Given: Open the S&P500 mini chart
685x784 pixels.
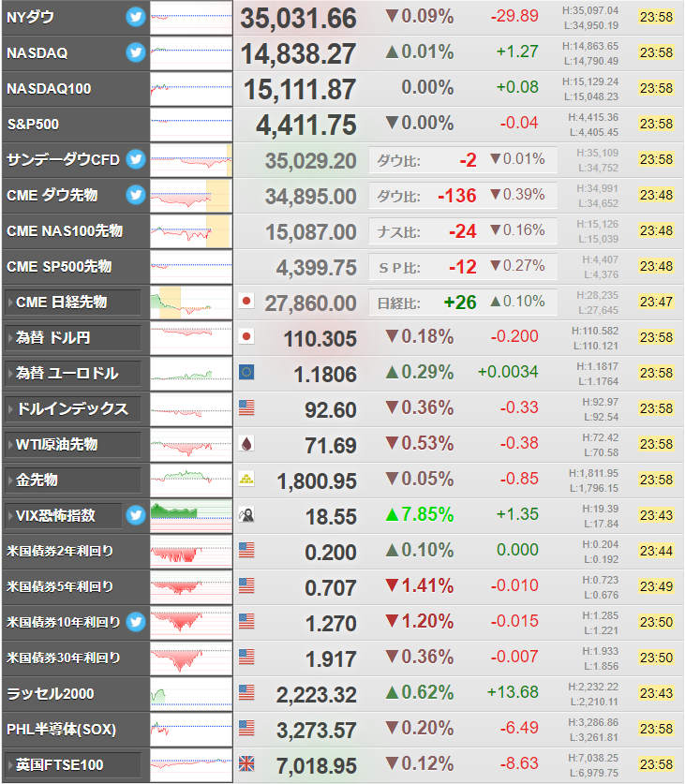Looking at the screenshot, I should (191, 124).
